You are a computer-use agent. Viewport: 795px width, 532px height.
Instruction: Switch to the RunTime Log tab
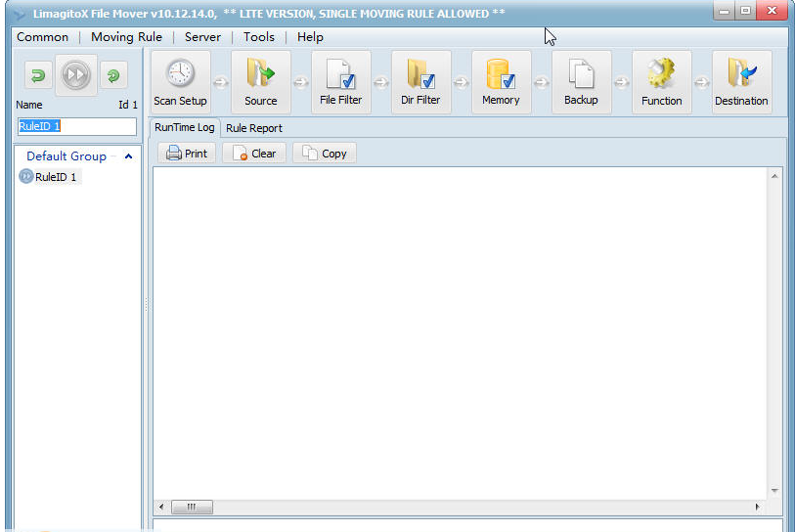tap(185, 127)
